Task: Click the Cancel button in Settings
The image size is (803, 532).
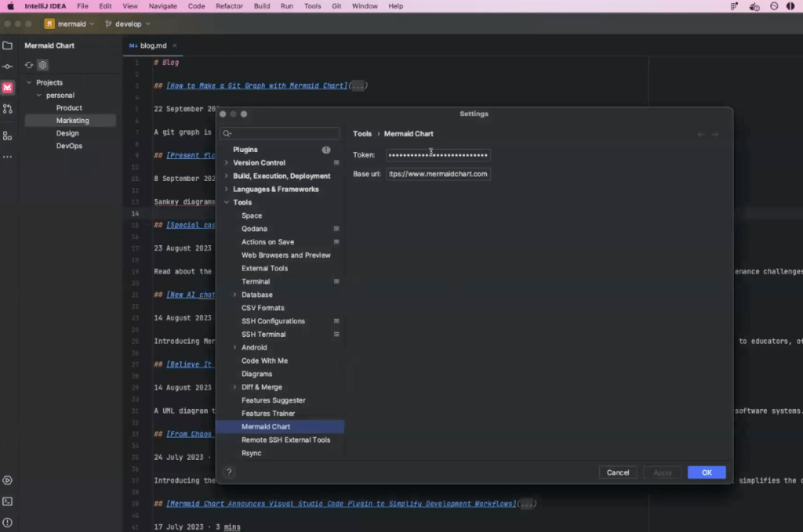Action: coord(618,472)
